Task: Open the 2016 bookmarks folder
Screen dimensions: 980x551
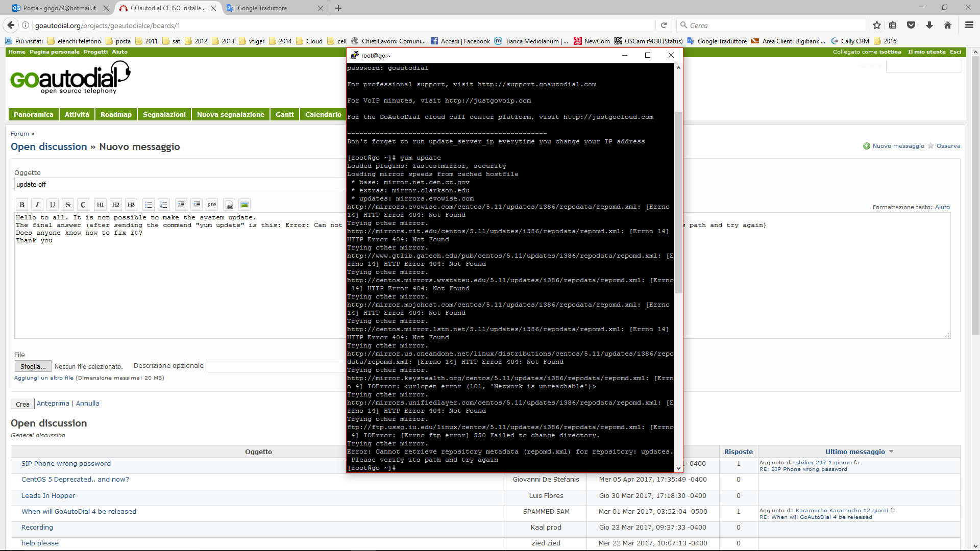Action: [x=885, y=41]
